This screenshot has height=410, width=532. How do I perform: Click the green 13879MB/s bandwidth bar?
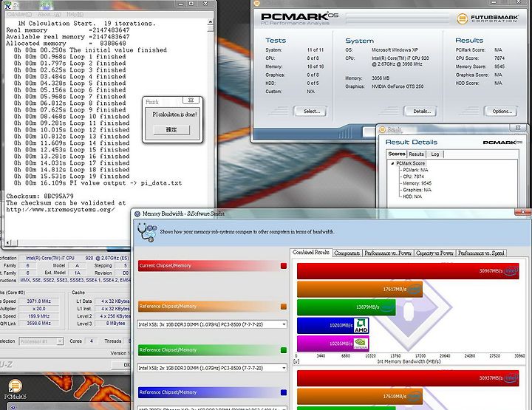(347, 307)
